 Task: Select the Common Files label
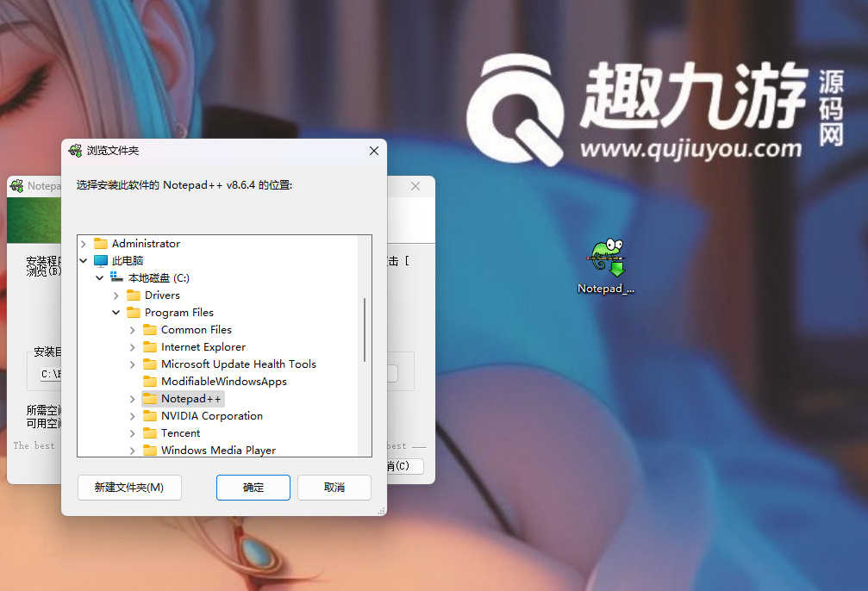point(197,330)
